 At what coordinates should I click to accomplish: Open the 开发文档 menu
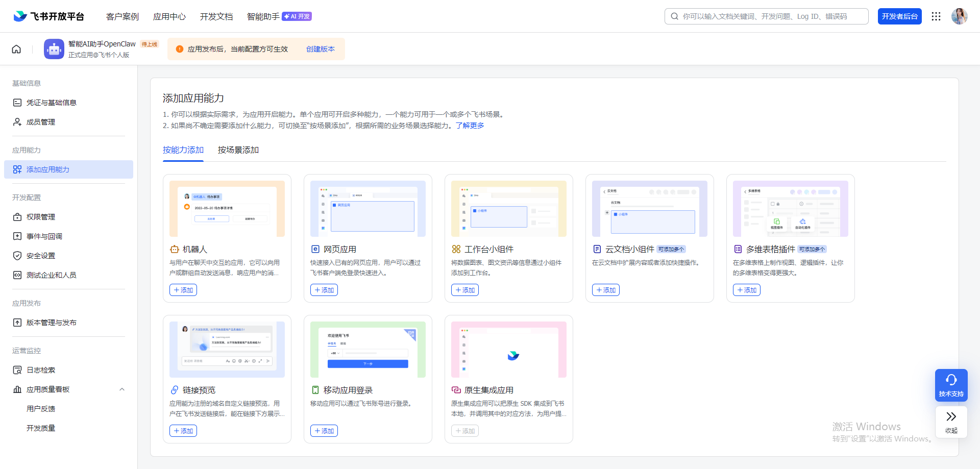point(216,16)
